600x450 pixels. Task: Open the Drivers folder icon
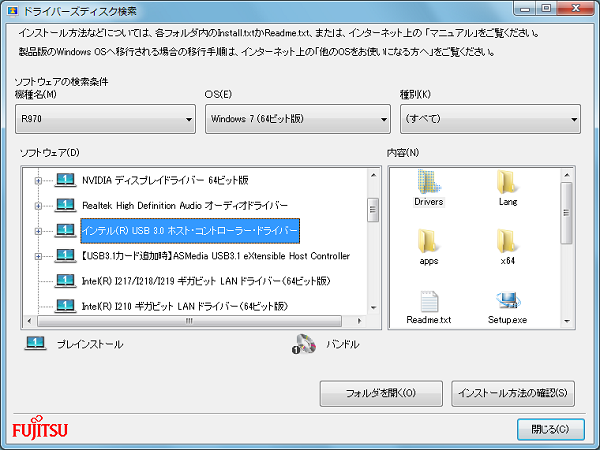(x=428, y=183)
